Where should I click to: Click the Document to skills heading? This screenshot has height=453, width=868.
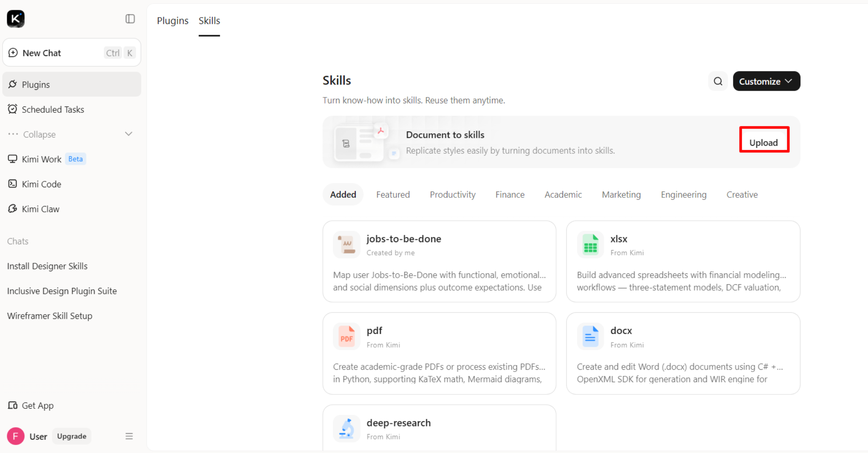click(445, 135)
